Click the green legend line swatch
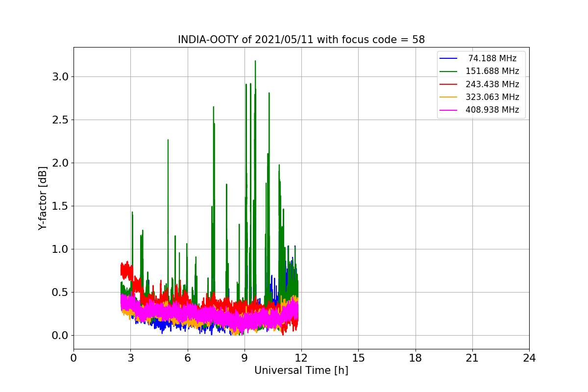Image resolution: width=588 pixels, height=392 pixels. 448,72
